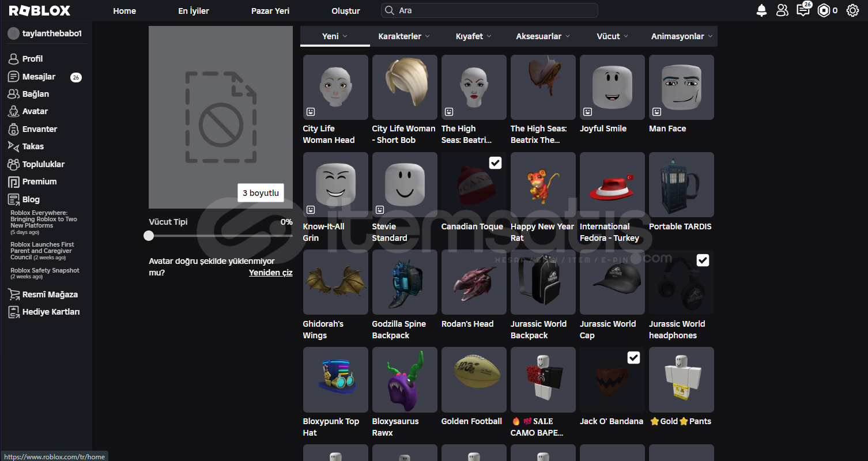The width and height of the screenshot is (868, 461).
Task: Click the Hediye Kartları gift card icon
Action: pyautogui.click(x=13, y=312)
